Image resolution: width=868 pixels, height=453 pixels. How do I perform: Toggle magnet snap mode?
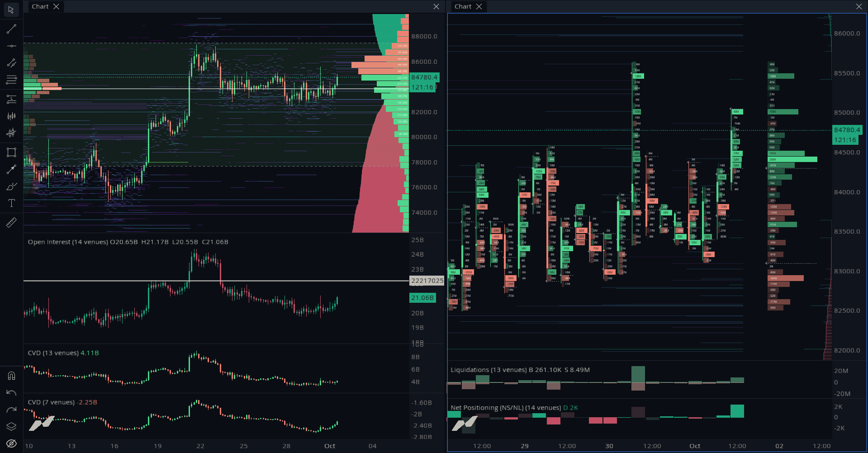pyautogui.click(x=11, y=376)
